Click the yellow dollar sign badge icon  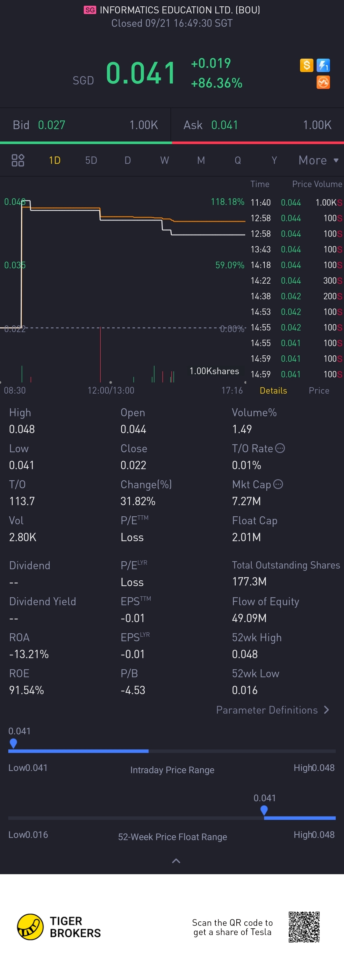click(306, 65)
